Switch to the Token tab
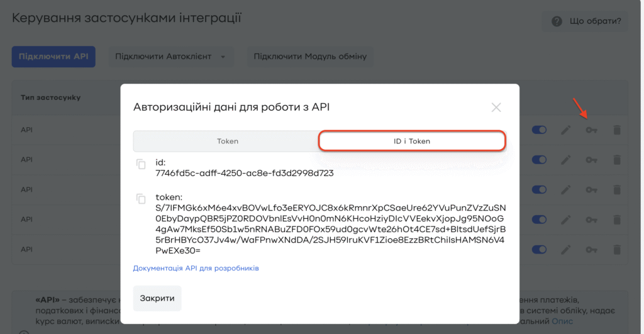This screenshot has width=644, height=334. [x=227, y=142]
